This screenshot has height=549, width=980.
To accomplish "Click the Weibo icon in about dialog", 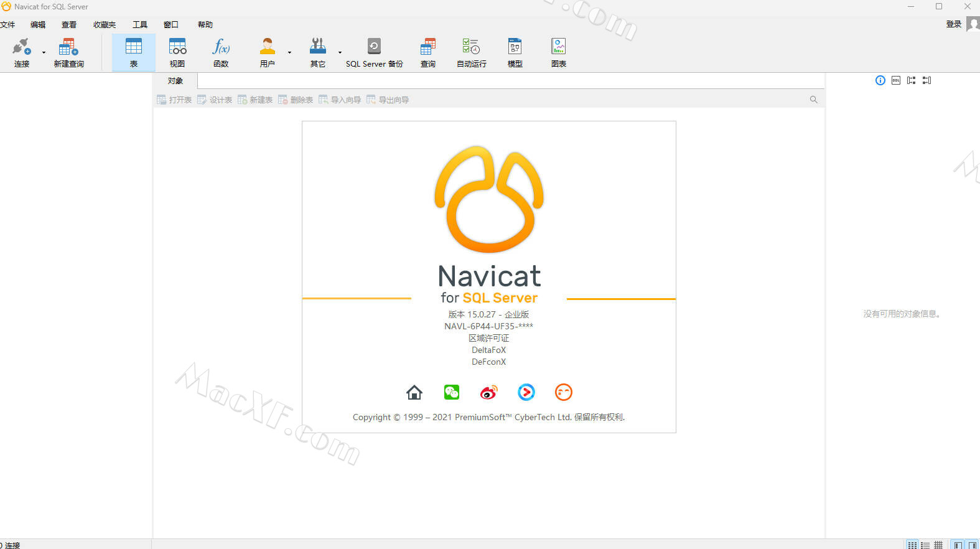I will pyautogui.click(x=489, y=392).
